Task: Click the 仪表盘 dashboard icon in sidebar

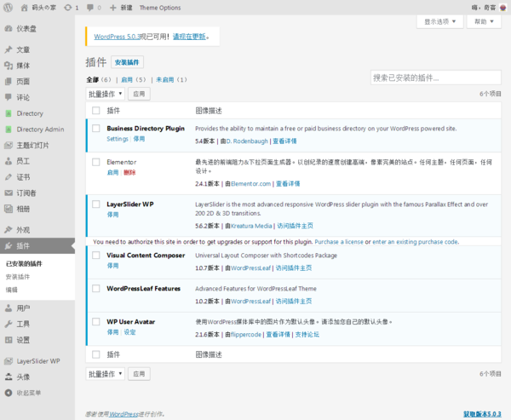Action: click(x=8, y=28)
